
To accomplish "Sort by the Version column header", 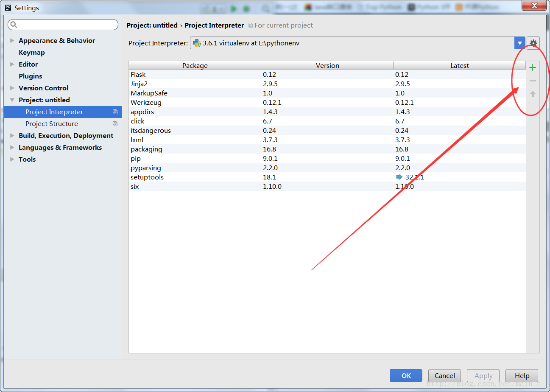I will click(x=327, y=65).
